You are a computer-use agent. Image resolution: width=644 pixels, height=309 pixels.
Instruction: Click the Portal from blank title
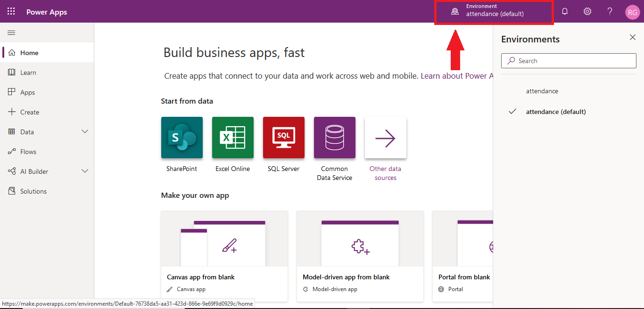tap(464, 277)
